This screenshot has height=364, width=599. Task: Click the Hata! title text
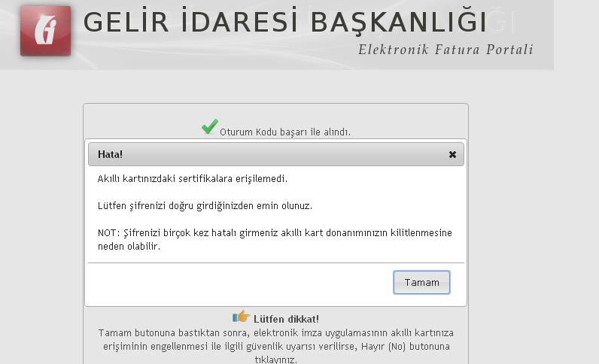tap(110, 154)
